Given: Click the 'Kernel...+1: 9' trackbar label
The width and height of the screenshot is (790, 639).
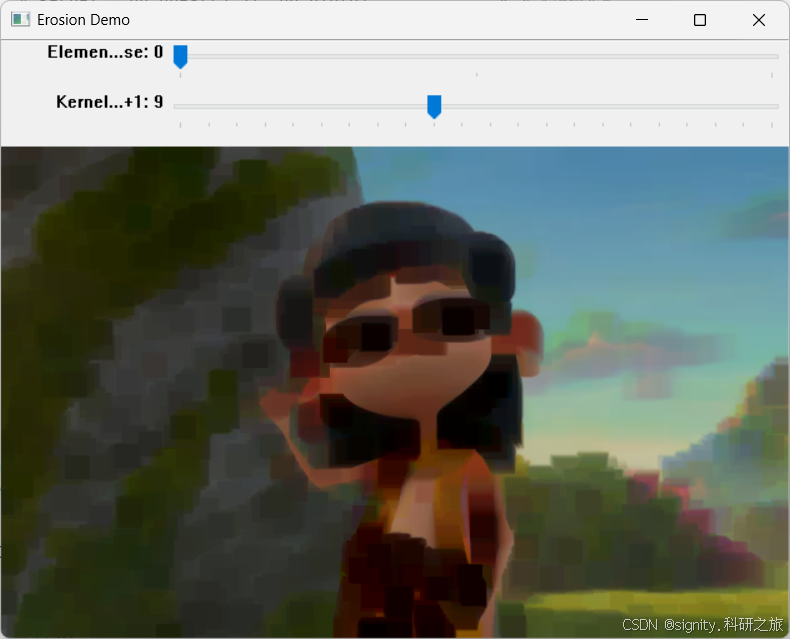Looking at the screenshot, I should click(109, 102).
